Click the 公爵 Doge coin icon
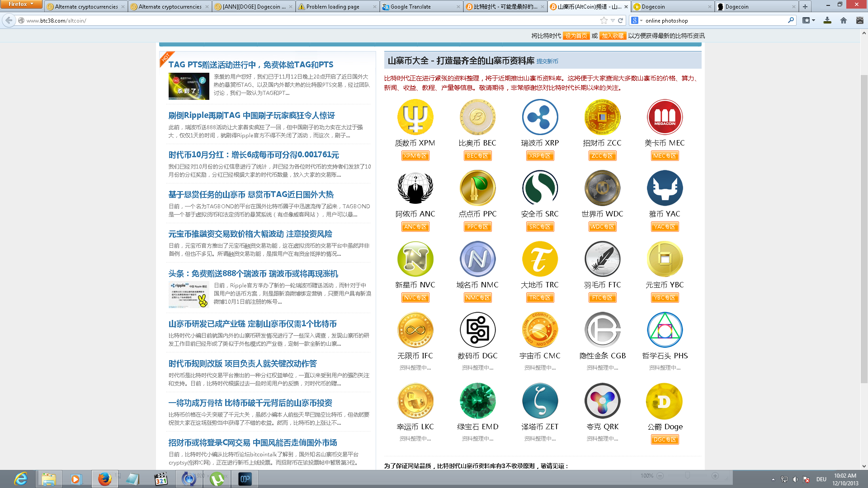Image resolution: width=868 pixels, height=488 pixels. click(665, 401)
